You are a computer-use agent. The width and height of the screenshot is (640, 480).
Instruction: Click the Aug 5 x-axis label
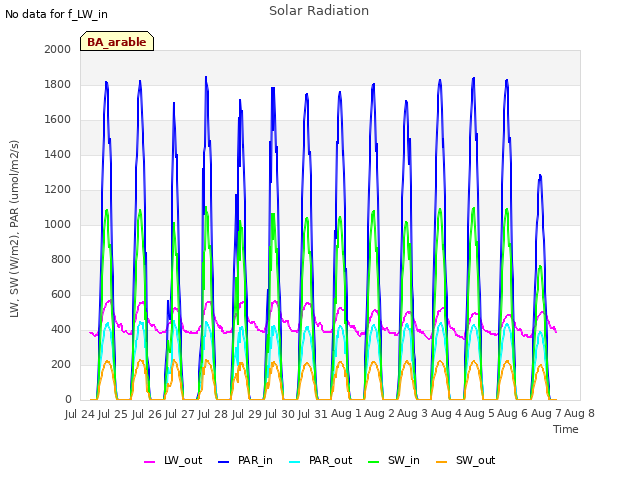click(479, 414)
